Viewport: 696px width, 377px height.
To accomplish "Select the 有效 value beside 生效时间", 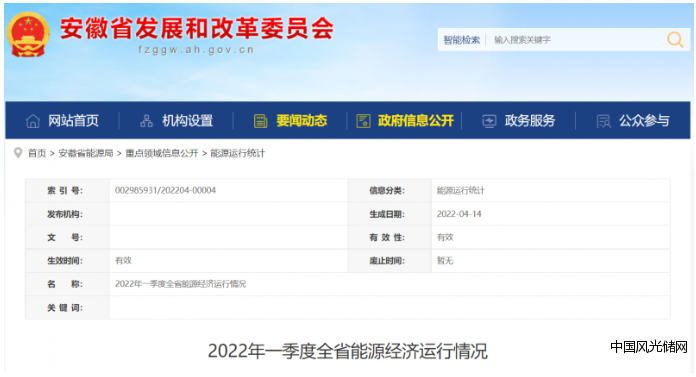I will click(123, 261).
